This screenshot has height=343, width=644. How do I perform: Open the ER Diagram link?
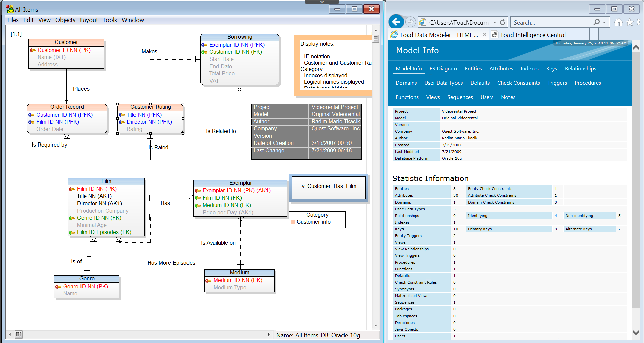(443, 69)
